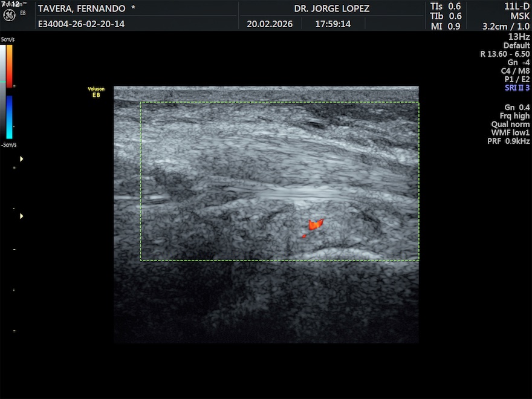Click the blue-cyan negative velocity color bar
Image resolution: width=532 pixels, height=399 pixels.
click(10, 117)
